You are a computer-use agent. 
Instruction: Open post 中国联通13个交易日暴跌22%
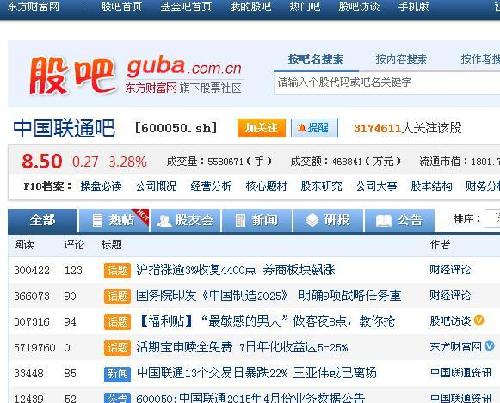(256, 373)
